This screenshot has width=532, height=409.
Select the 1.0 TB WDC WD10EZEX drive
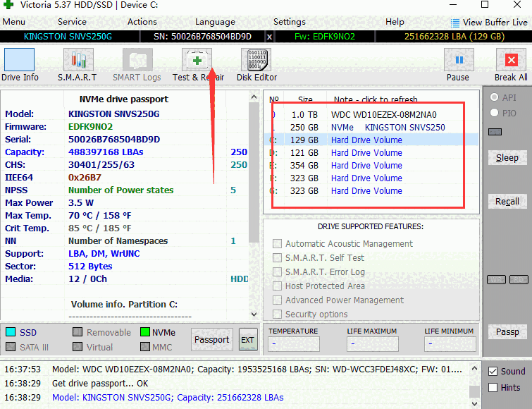371,115
